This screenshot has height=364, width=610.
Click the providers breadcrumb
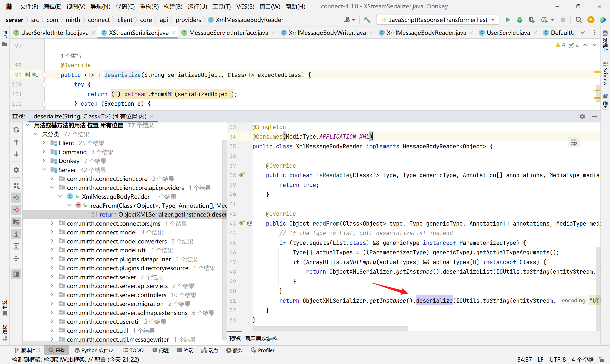tap(188, 20)
